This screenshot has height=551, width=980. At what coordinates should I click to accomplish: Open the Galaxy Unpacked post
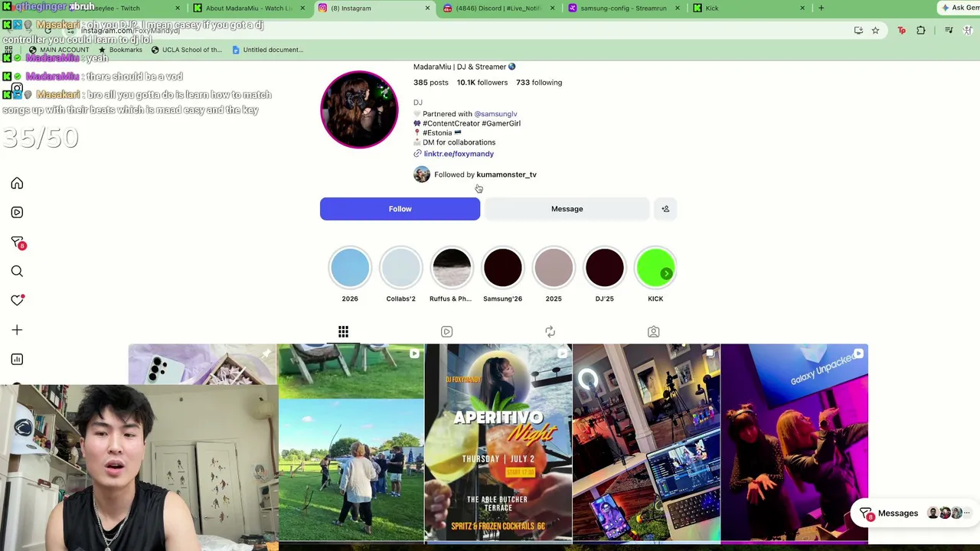[x=794, y=443]
